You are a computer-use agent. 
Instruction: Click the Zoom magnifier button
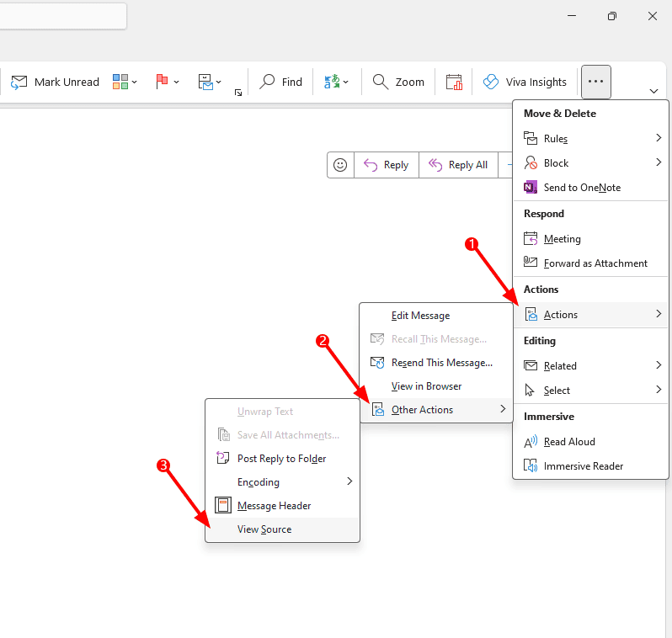click(398, 82)
